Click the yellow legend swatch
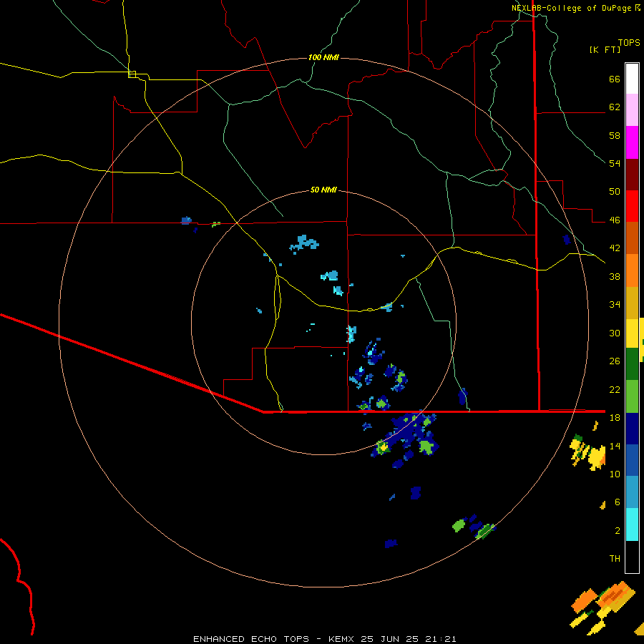Screen dimensions: 644x644 632,333
